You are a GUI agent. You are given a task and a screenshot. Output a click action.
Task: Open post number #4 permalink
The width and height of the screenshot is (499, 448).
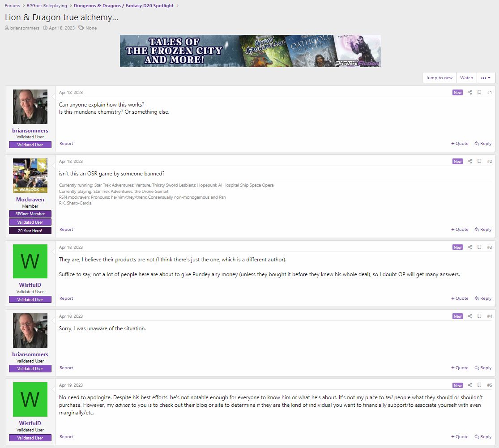(x=490, y=316)
